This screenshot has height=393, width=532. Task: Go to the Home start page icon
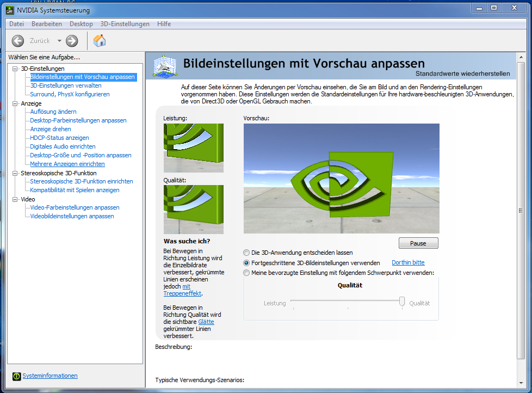tap(100, 41)
